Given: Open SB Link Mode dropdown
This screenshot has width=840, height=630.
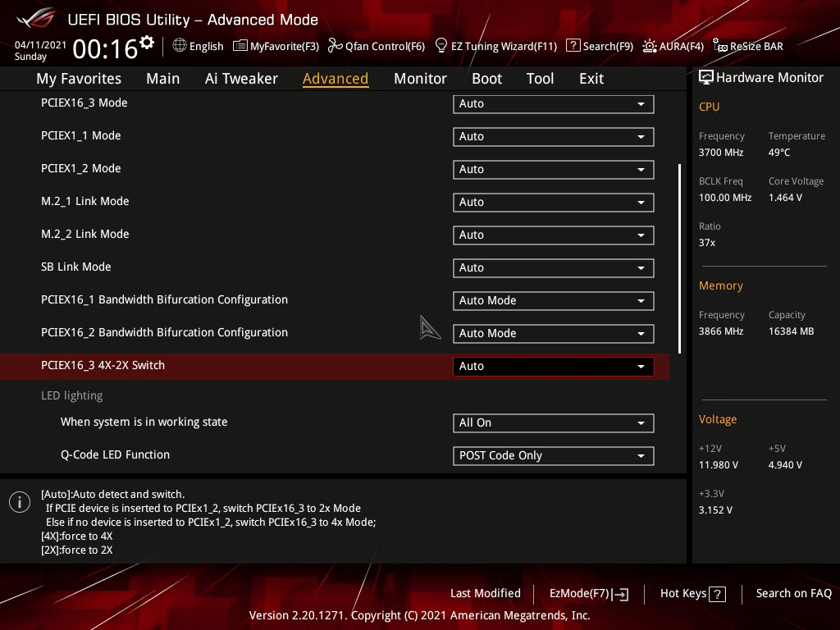Looking at the screenshot, I should tap(554, 268).
